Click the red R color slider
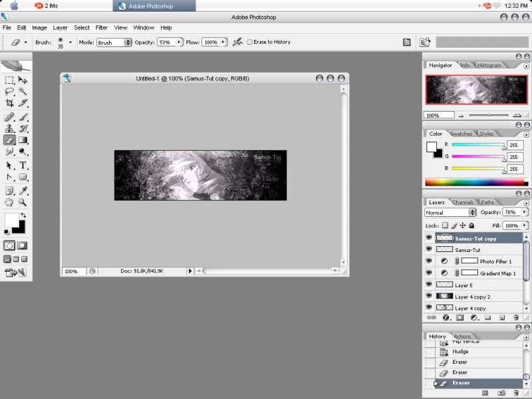 point(478,145)
